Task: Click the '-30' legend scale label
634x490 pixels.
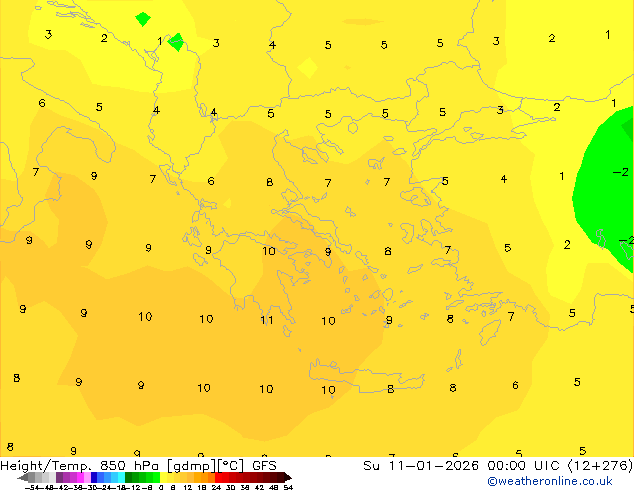Action: (91, 487)
